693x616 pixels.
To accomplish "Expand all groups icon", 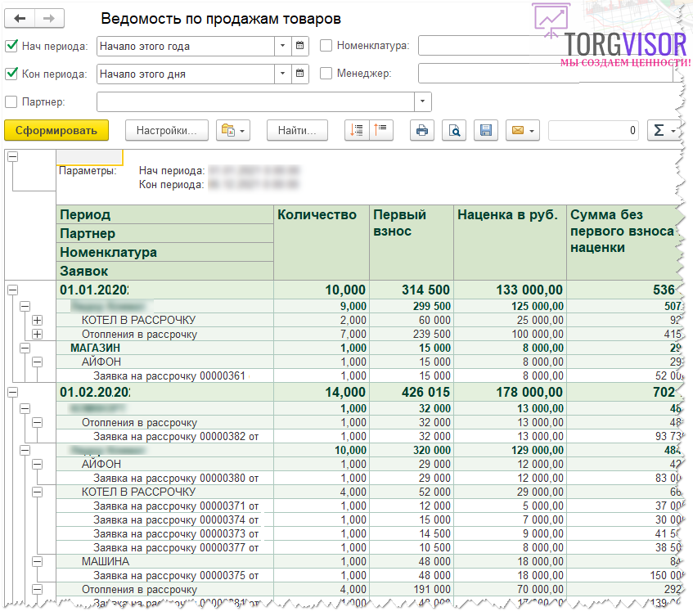I will 356,130.
